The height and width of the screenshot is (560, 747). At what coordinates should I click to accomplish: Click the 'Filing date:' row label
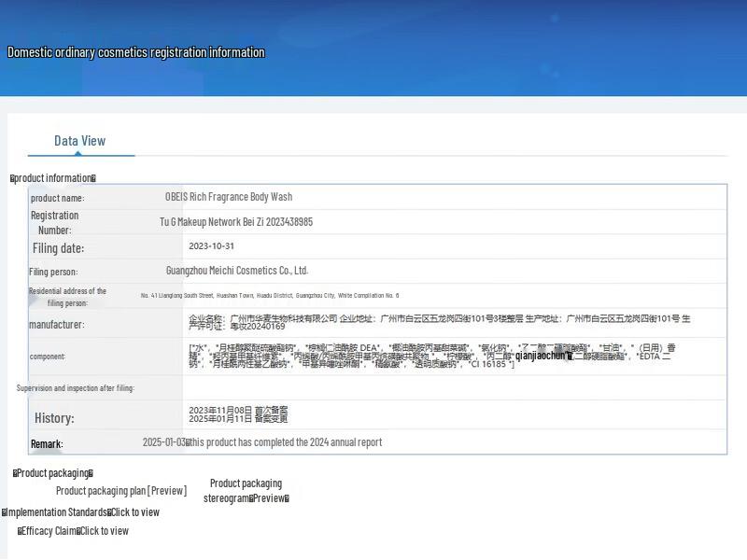(58, 248)
